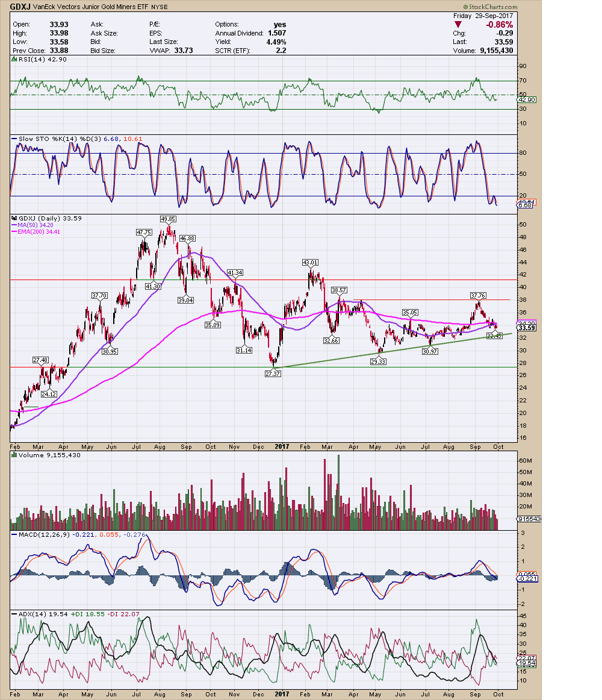Click the 42.90 RSI axis value tag

click(527, 100)
